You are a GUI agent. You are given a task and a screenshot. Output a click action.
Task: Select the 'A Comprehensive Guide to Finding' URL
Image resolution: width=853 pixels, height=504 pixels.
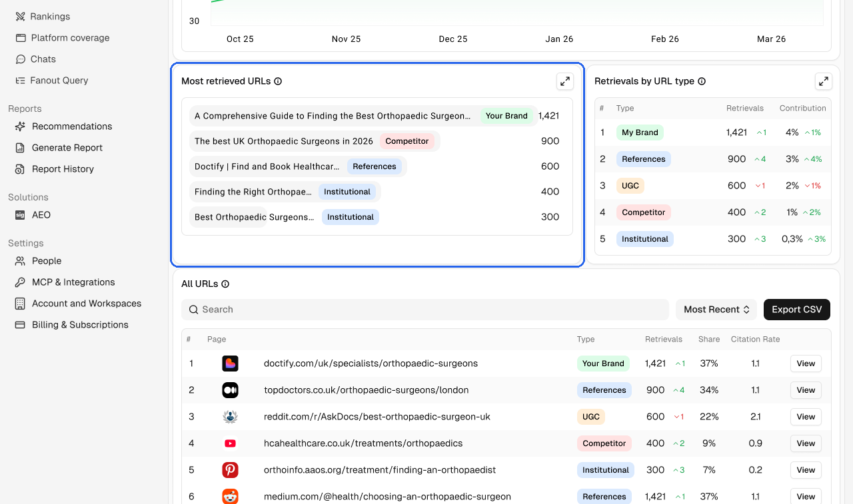click(333, 116)
